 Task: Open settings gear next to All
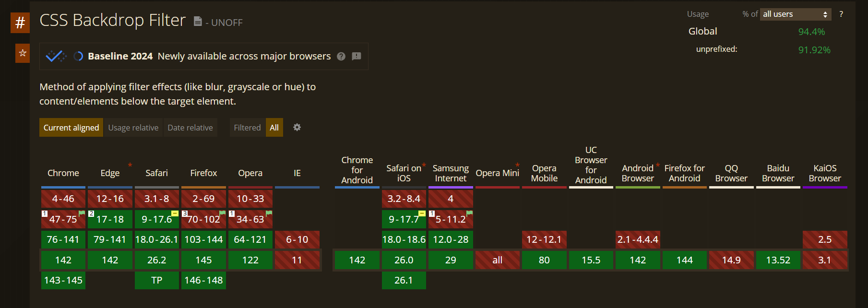pos(297,127)
